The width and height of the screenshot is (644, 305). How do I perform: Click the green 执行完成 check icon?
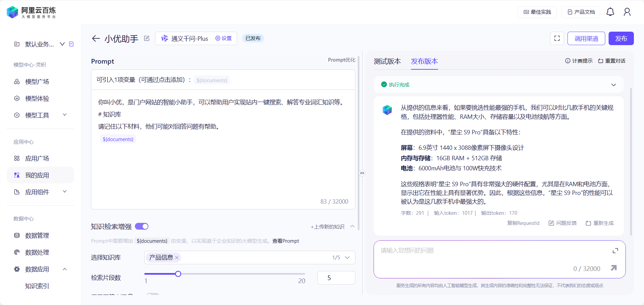click(x=384, y=84)
